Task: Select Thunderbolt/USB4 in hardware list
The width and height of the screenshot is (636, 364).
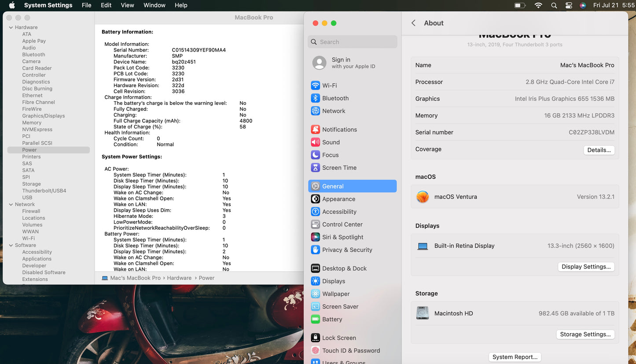Action: click(x=44, y=191)
